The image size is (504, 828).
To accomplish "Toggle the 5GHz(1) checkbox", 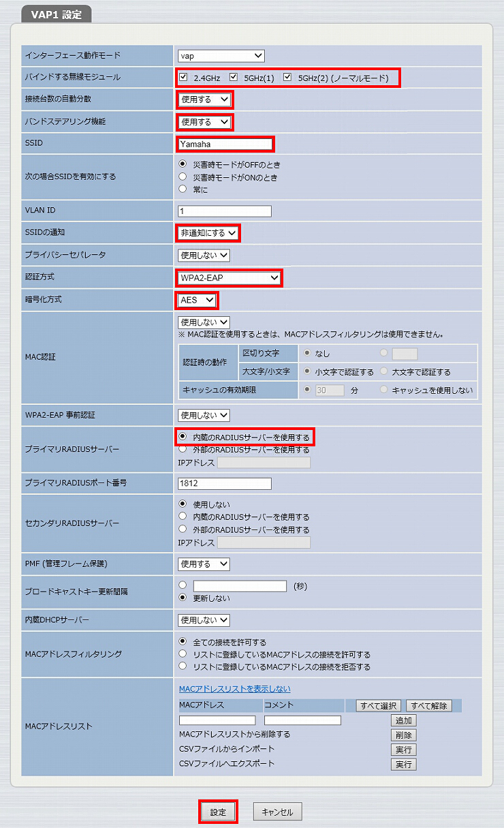I will click(234, 77).
